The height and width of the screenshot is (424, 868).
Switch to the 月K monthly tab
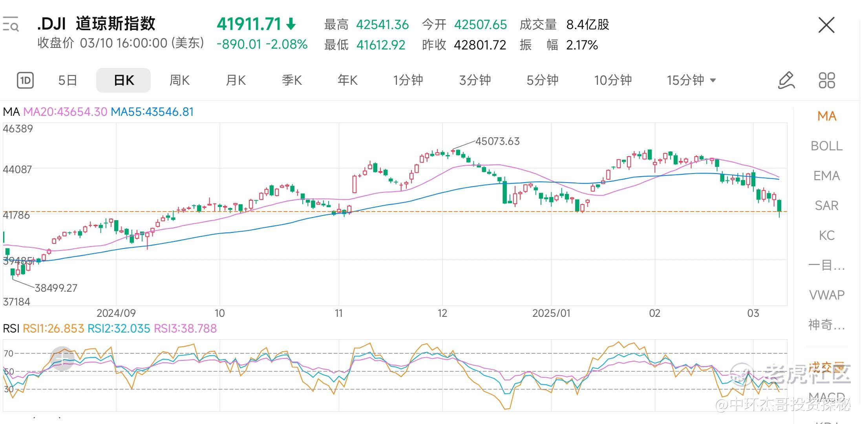(x=236, y=80)
